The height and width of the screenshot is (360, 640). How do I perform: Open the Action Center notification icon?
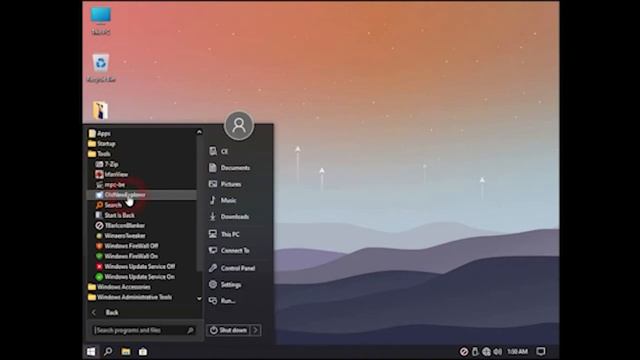(x=541, y=351)
